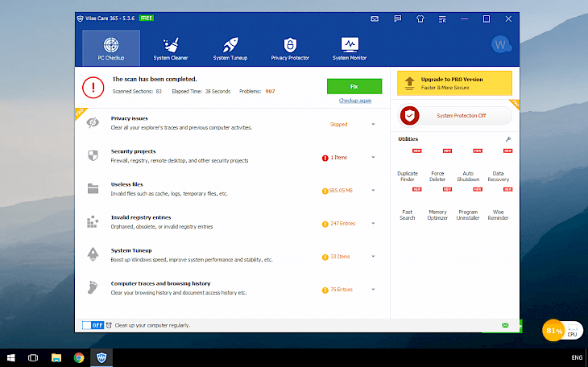Click the ENG language indicator in taskbar
The height and width of the screenshot is (367, 588).
click(x=577, y=357)
